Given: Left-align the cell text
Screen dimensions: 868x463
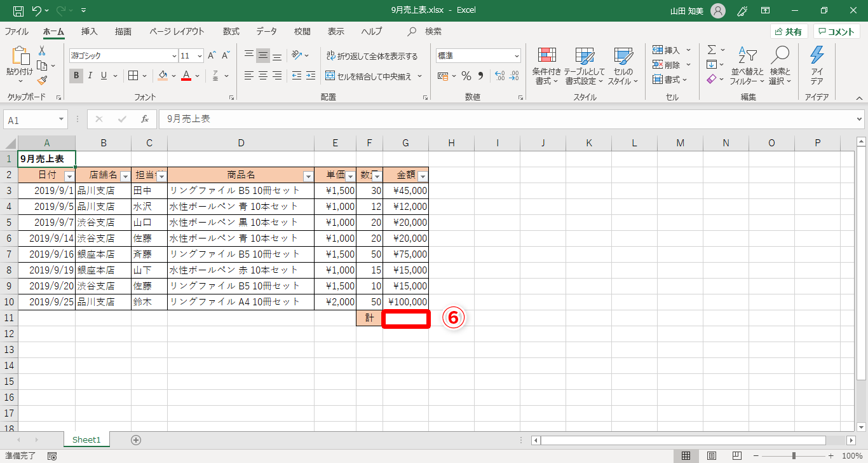Looking at the screenshot, I should point(249,76).
